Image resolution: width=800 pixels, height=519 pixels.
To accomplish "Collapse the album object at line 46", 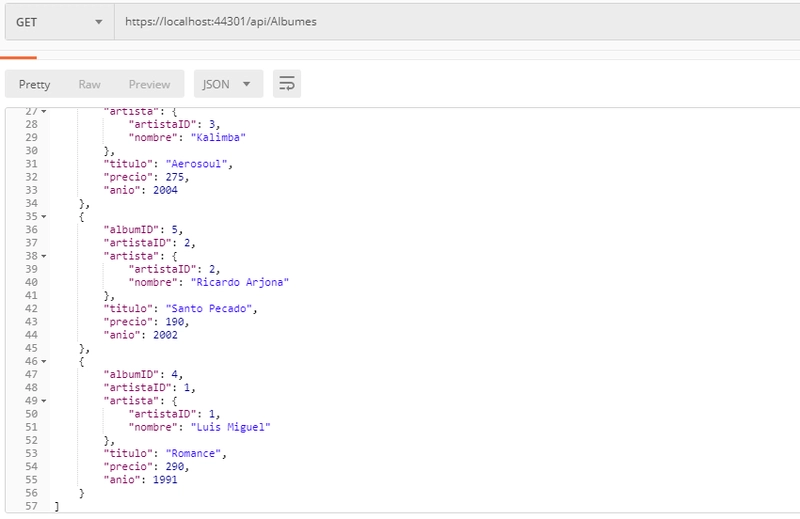I will [44, 361].
